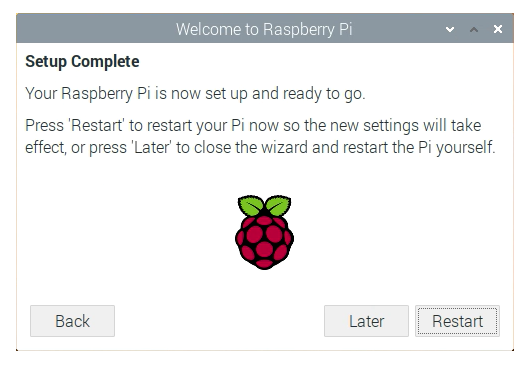Click the red berry part of the logo
Screen dimensions: 525x365
click(265, 243)
